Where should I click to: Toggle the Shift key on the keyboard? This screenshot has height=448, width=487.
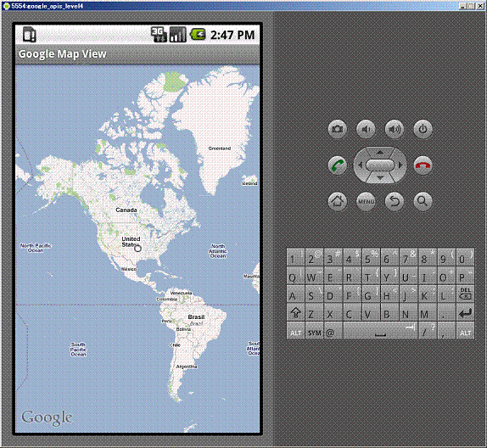coord(295,313)
